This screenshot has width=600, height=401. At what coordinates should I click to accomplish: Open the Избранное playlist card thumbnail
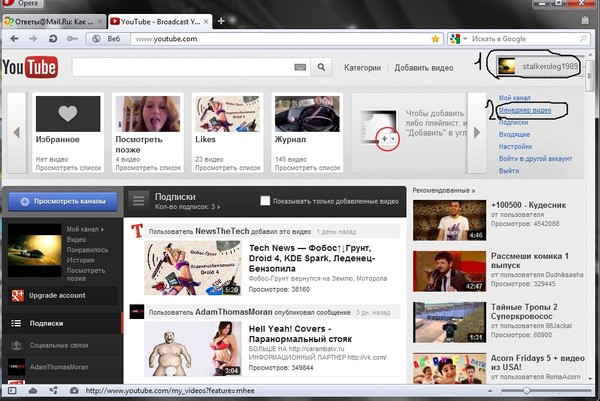tap(68, 114)
